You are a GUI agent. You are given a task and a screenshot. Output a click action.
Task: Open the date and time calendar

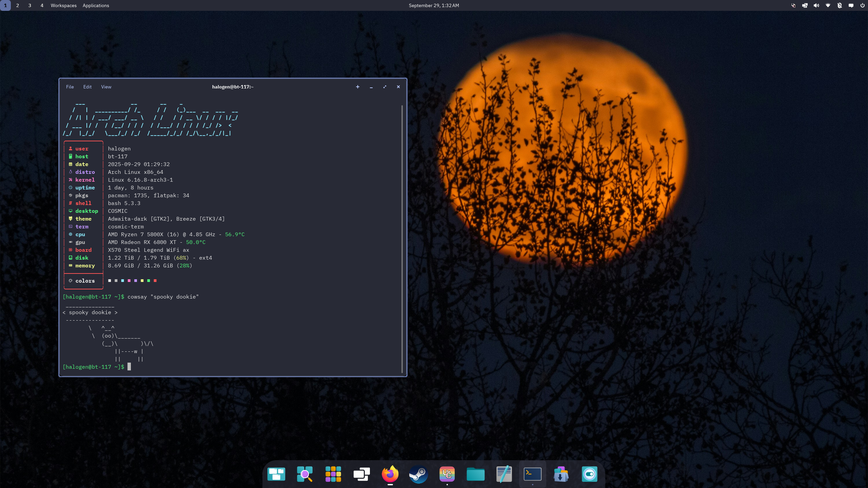click(434, 5)
